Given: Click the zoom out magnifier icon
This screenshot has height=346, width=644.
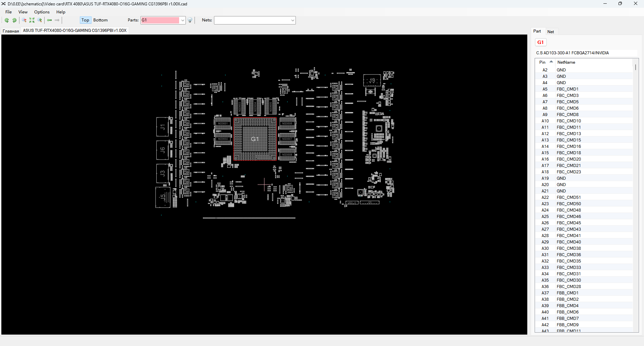Looking at the screenshot, I should tap(24, 20).
